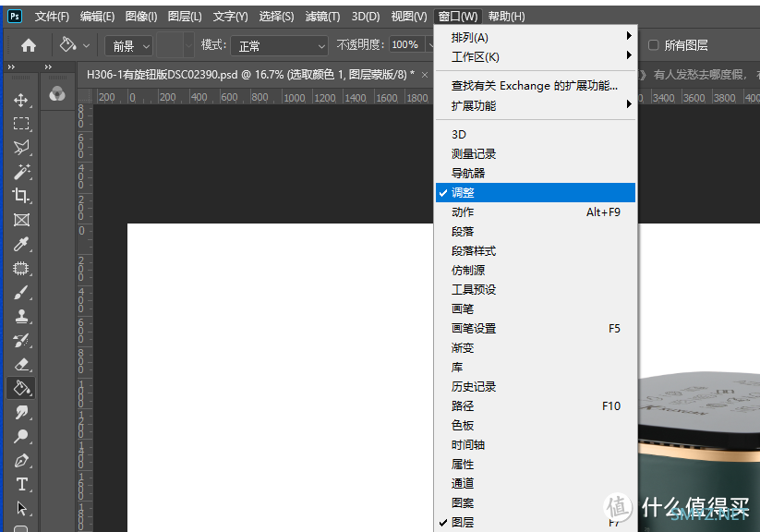Expand the 扩展功能 submenu
Screen dimensions: 760x532
535,105
